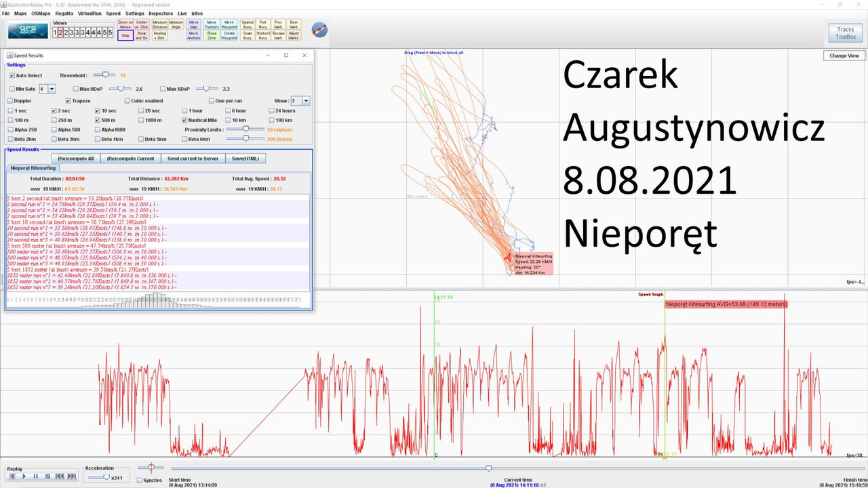Activate the Move Map tool

[194, 24]
